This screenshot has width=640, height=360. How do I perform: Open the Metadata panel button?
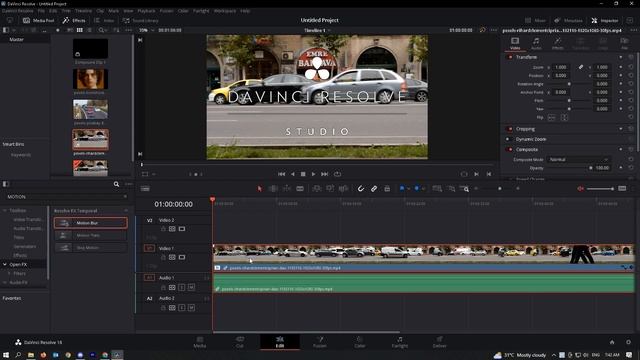click(569, 20)
